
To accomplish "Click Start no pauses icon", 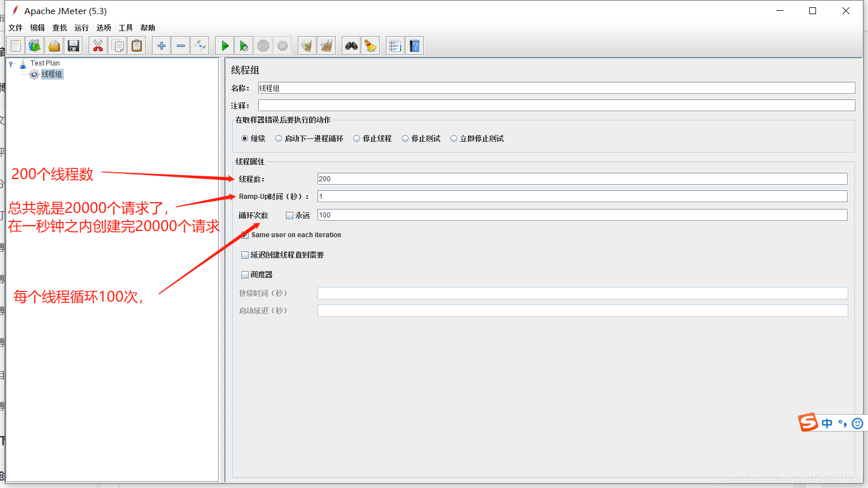I will (x=244, y=46).
